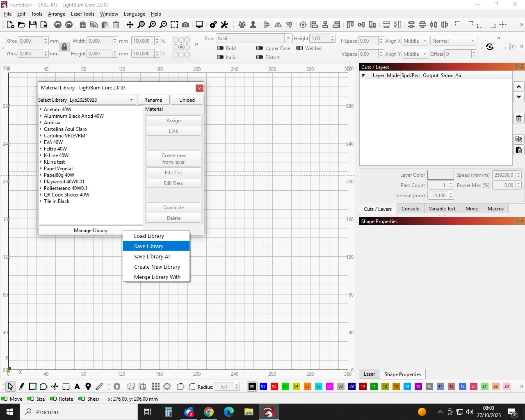Click the camera capture icon

point(185,25)
